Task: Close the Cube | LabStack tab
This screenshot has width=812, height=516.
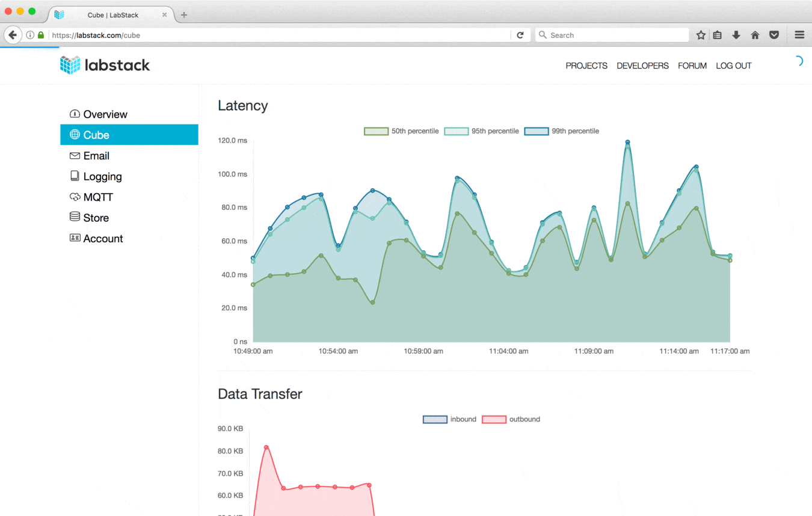Action: point(164,15)
